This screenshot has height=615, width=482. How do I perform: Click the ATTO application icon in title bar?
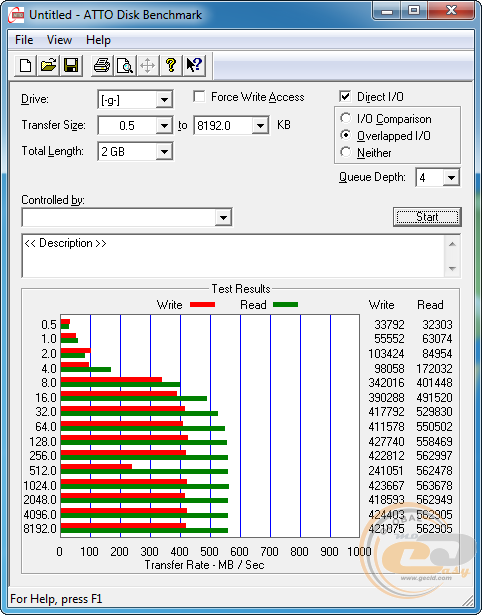[x=16, y=15]
